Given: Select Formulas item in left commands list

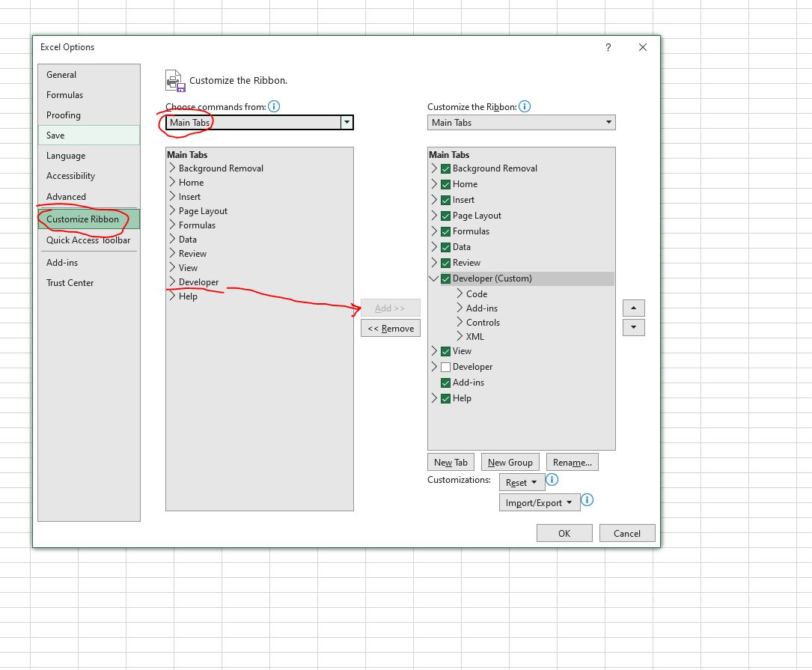Looking at the screenshot, I should [197, 225].
